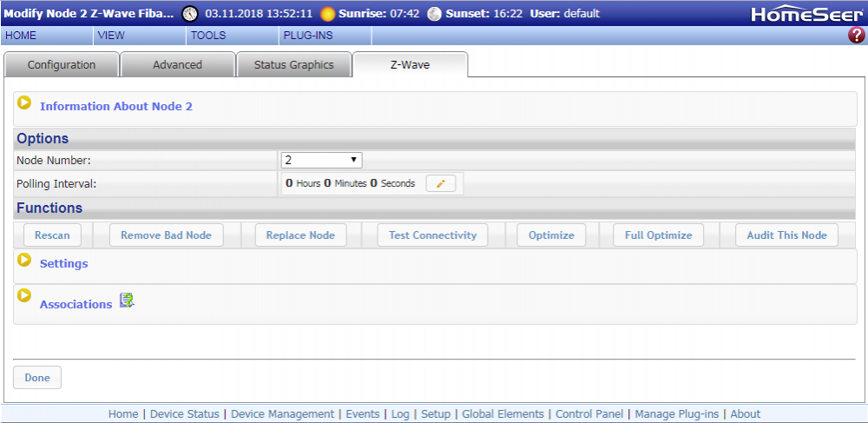868x423 pixels.
Task: Click the red help question mark icon
Action: 856,36
